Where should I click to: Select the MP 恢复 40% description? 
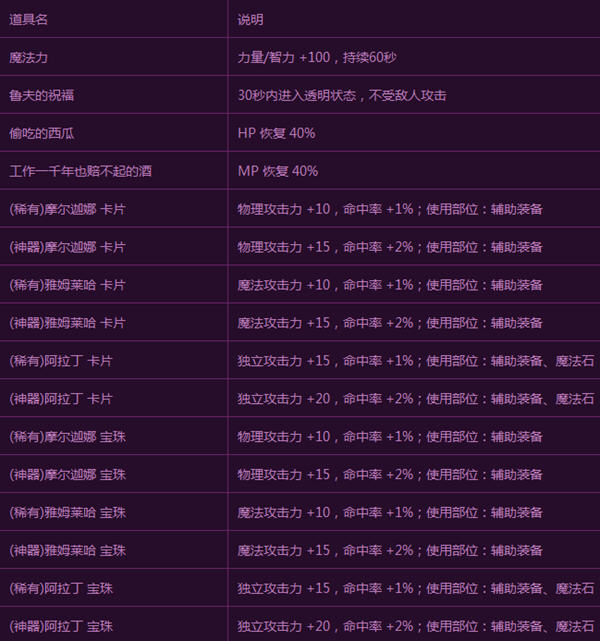(277, 171)
